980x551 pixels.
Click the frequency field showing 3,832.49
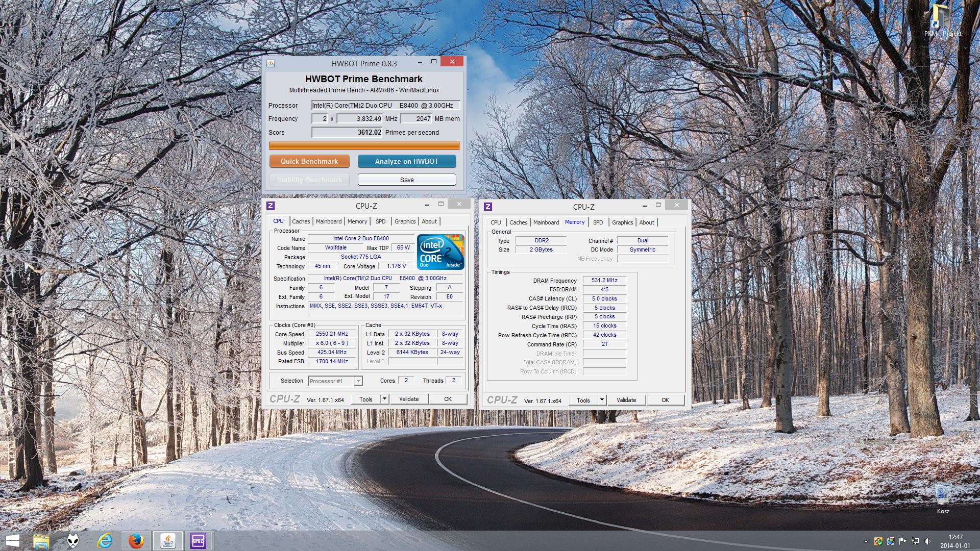tap(359, 119)
